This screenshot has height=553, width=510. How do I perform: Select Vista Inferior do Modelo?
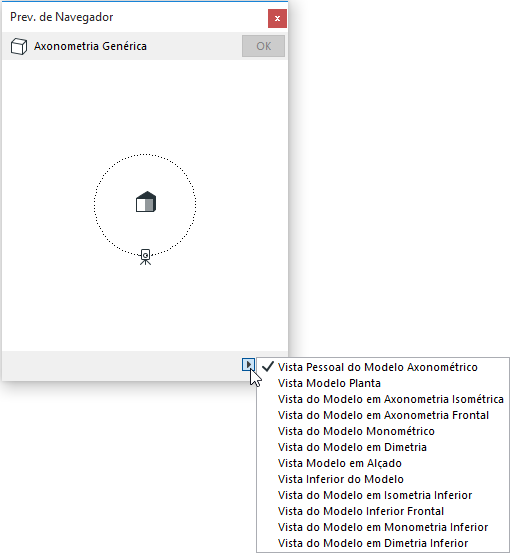point(383,479)
